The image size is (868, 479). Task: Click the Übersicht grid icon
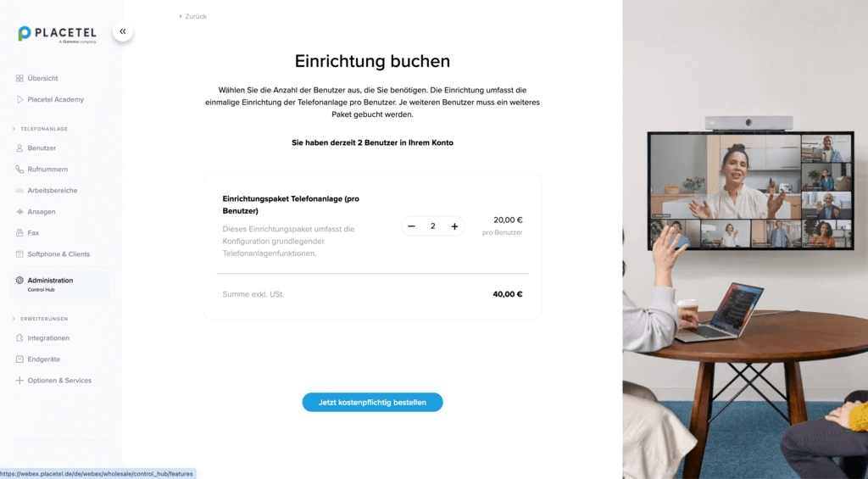click(19, 78)
